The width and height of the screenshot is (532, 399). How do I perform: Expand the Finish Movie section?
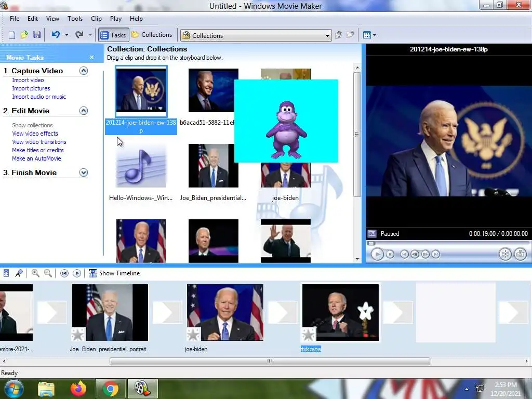pos(84,172)
